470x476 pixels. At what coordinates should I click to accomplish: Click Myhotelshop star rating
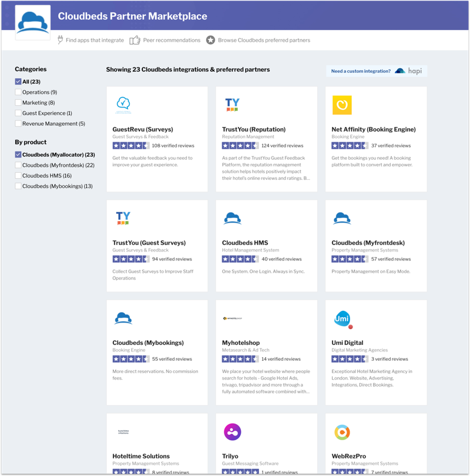click(240, 359)
